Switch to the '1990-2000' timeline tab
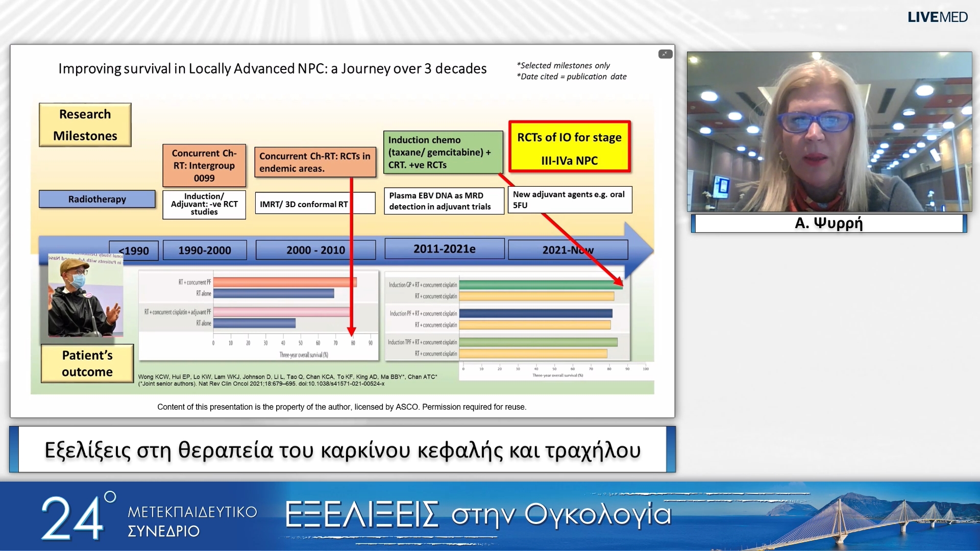The image size is (980, 551). tap(204, 250)
